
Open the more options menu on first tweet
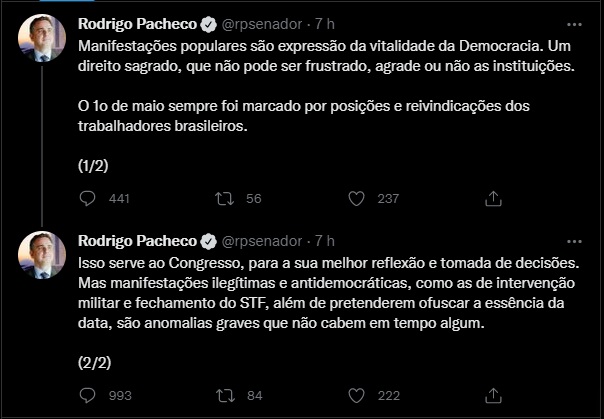pyautogui.click(x=573, y=22)
